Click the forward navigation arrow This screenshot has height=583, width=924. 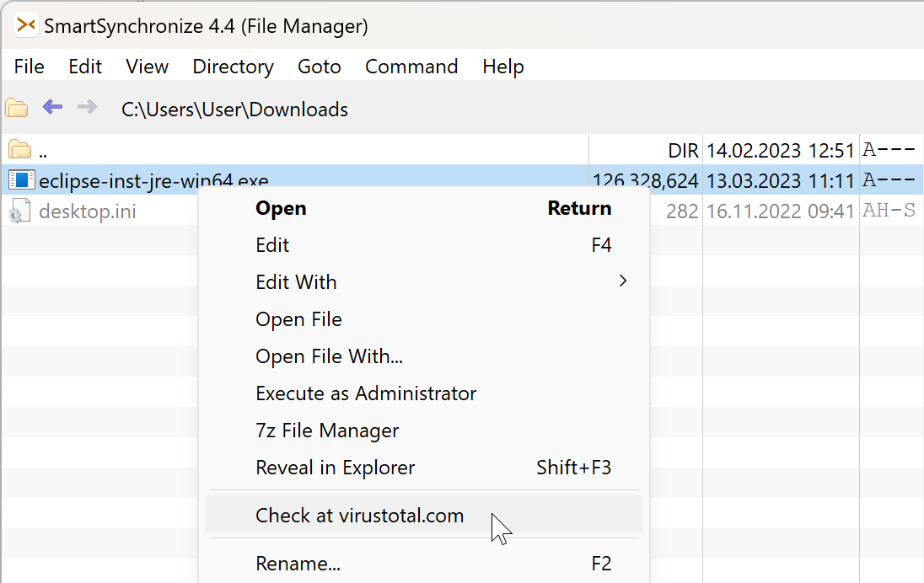point(86,108)
